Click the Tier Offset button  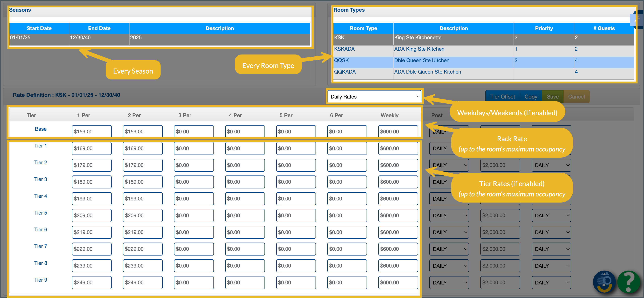(x=502, y=97)
